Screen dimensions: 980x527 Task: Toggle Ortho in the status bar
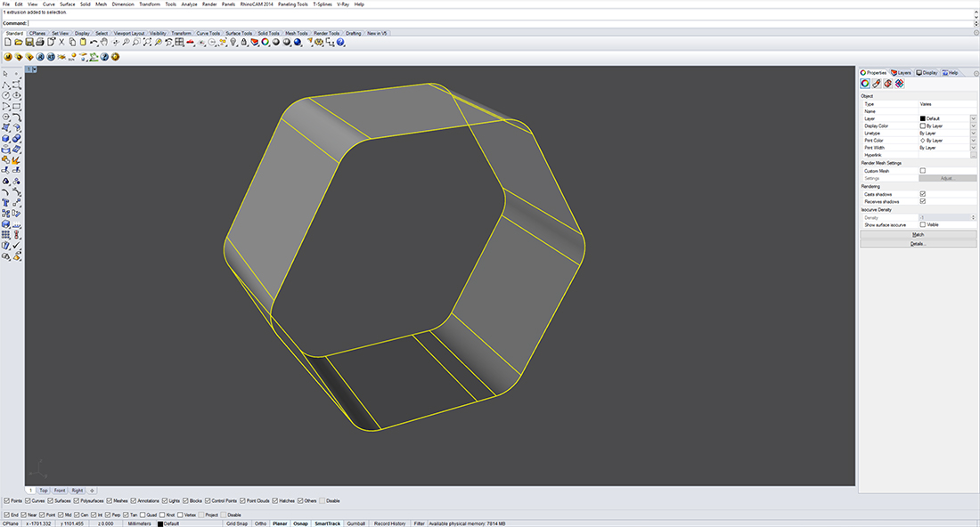click(261, 523)
